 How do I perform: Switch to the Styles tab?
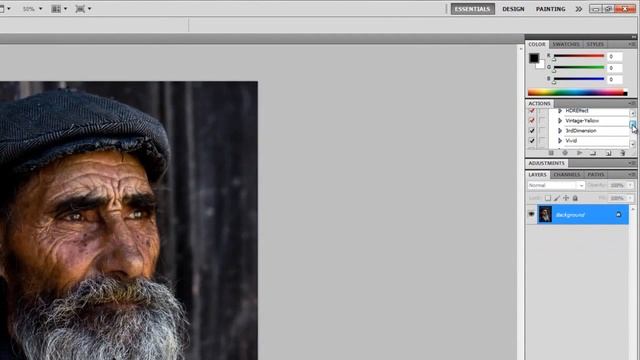(x=595, y=44)
